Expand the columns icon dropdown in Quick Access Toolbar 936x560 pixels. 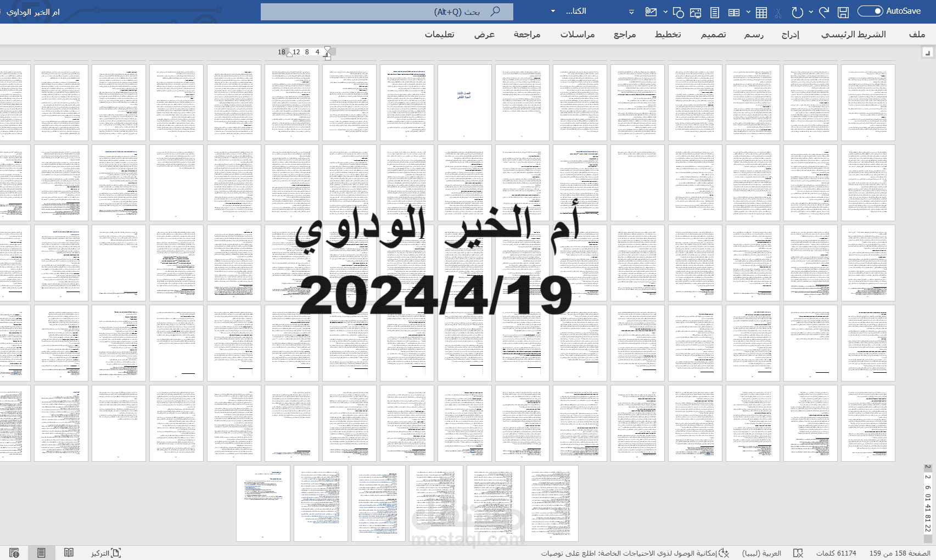(748, 12)
